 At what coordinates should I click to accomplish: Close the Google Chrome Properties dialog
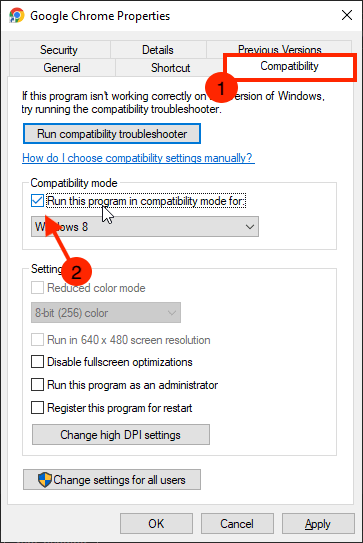coord(347,15)
